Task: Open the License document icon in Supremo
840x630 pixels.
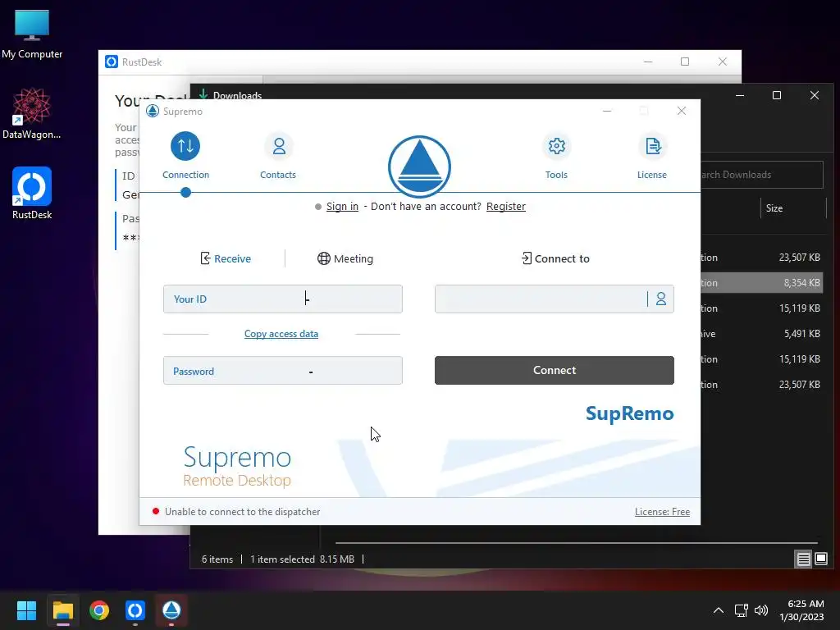Action: click(x=652, y=146)
